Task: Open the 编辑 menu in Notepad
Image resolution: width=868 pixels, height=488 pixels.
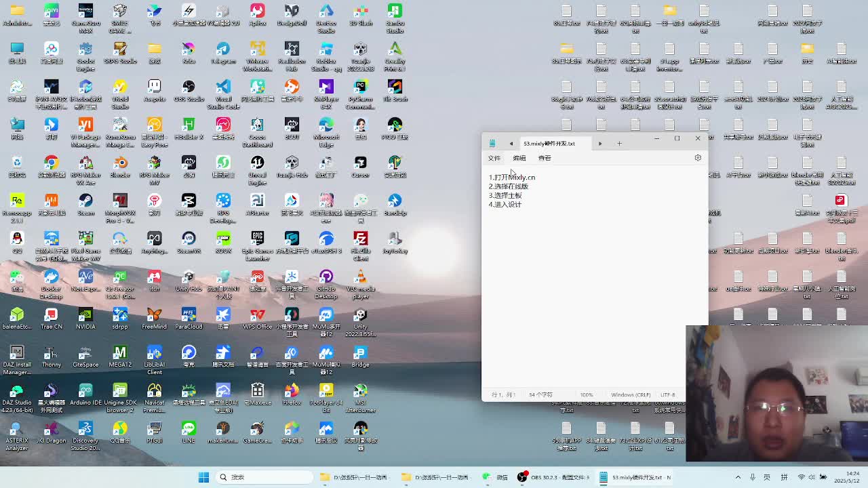Action: (x=519, y=158)
